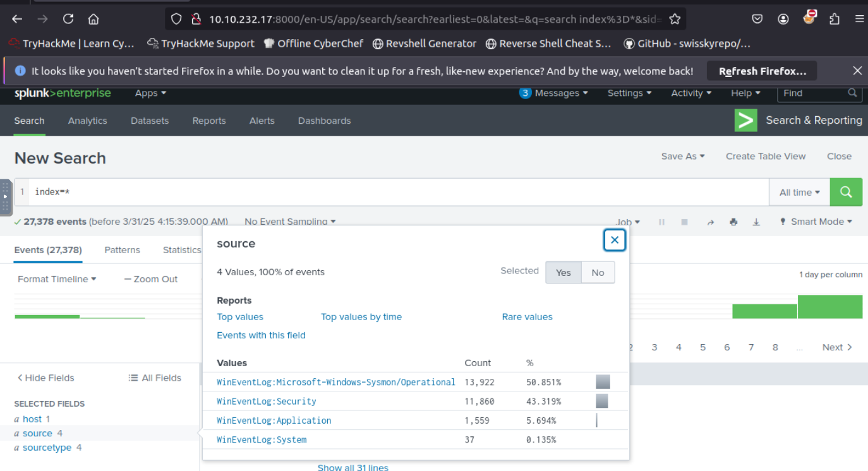This screenshot has height=471, width=868.
Task: Click the Share job arrow icon
Action: pyautogui.click(x=710, y=222)
